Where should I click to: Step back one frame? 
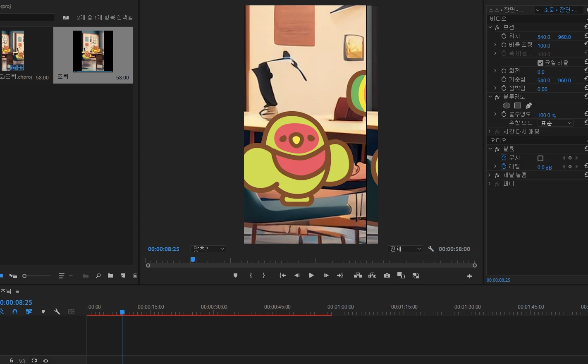pos(297,275)
